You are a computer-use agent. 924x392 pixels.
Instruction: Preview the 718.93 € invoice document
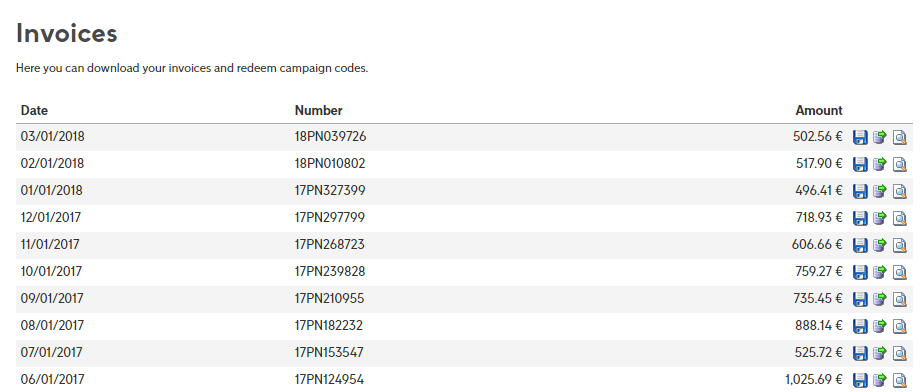click(x=900, y=219)
